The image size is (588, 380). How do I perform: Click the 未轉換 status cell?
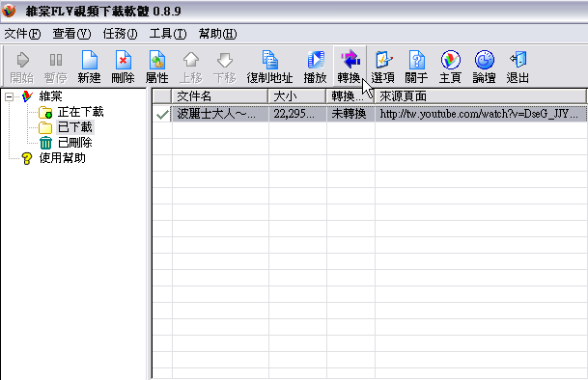[350, 114]
